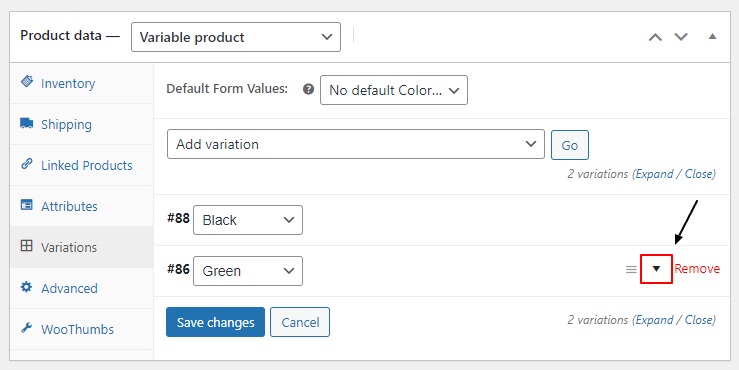Click the #86 variation ID text

(x=178, y=269)
